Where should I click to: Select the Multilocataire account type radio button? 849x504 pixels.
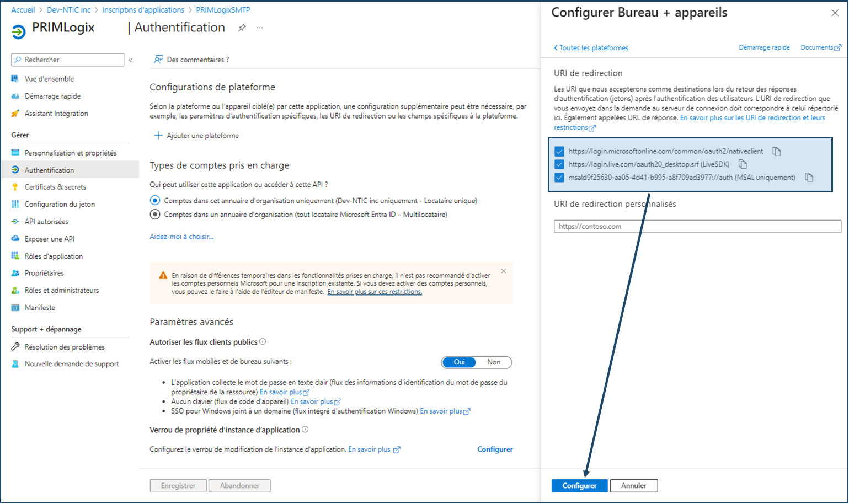(x=155, y=215)
